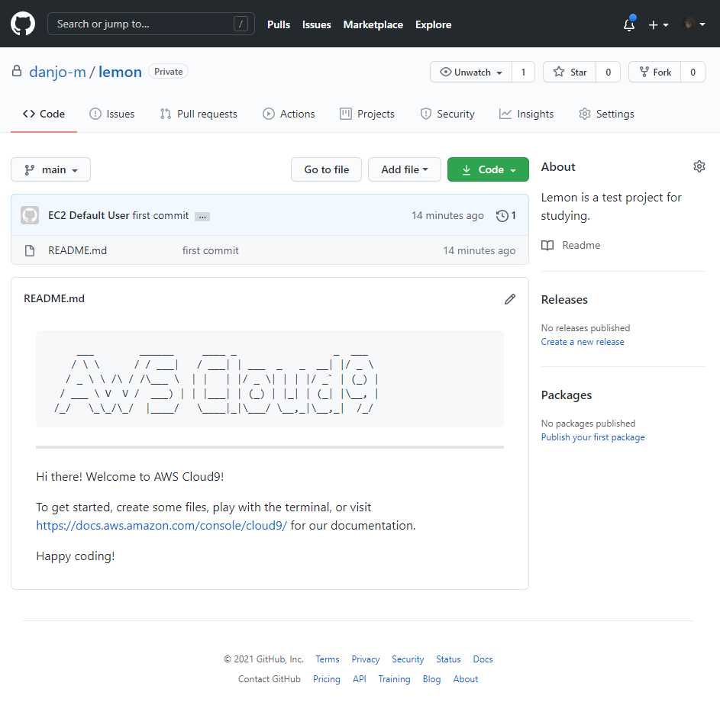This screenshot has width=720, height=728.
Task: Select the Pull requests tab
Action: click(x=199, y=114)
